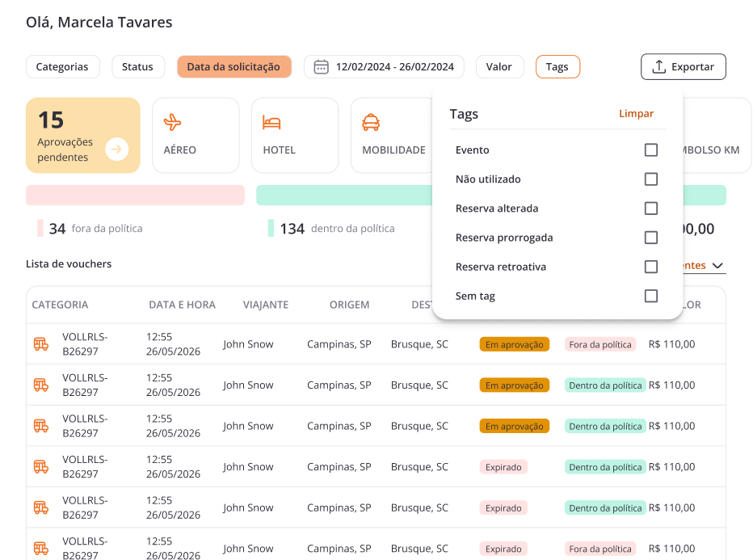753x560 pixels.
Task: Click the bus icon in the Fora da política Em aprovação row
Action: click(41, 344)
